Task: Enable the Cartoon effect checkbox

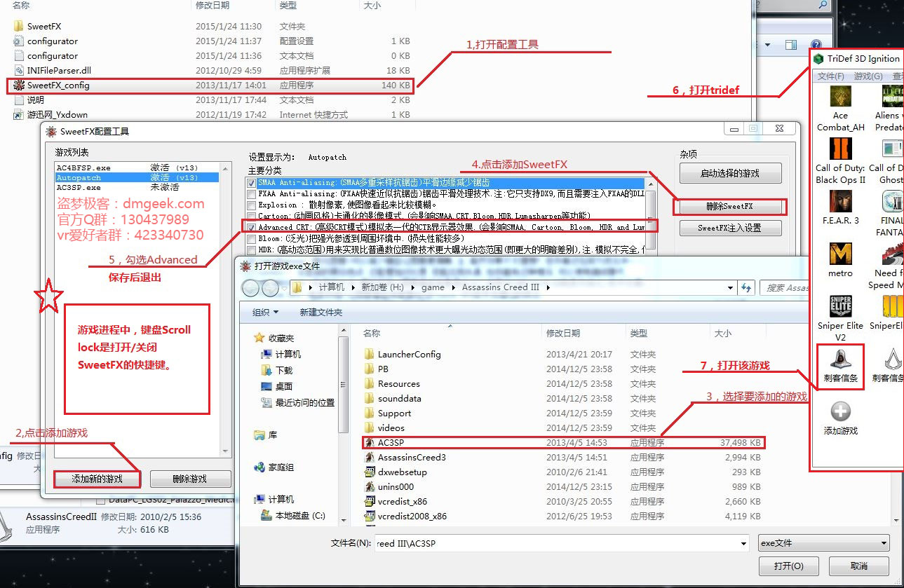Action: pyautogui.click(x=252, y=216)
